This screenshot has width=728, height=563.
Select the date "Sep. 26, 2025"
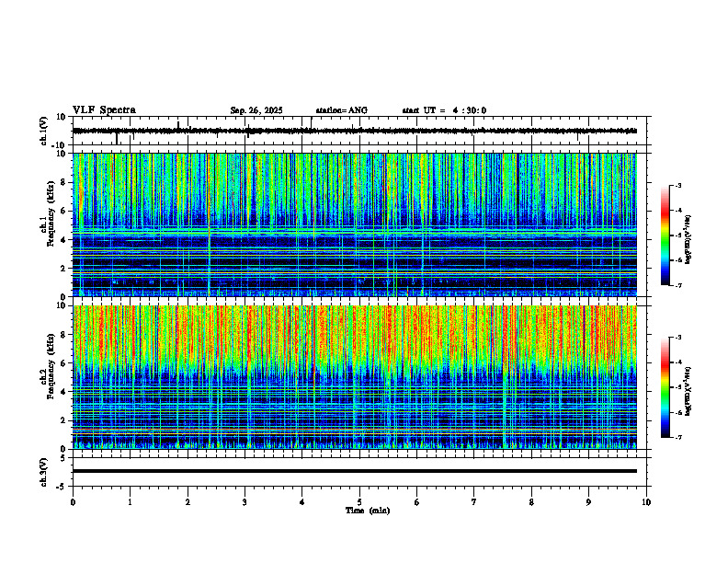click(x=256, y=110)
